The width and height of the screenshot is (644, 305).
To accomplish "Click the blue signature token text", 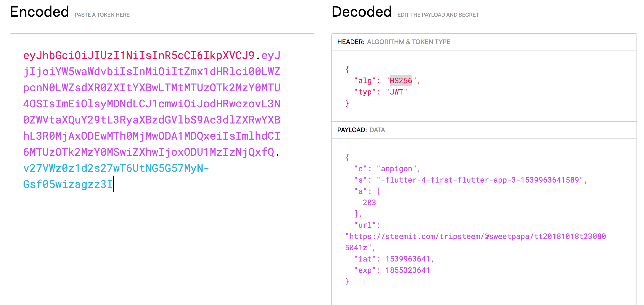I will tap(116, 168).
